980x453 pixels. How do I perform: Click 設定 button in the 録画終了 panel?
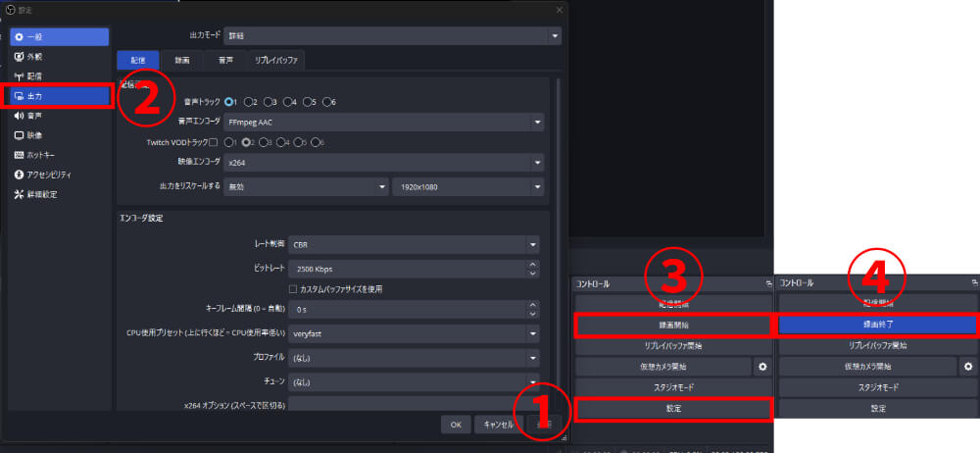877,409
